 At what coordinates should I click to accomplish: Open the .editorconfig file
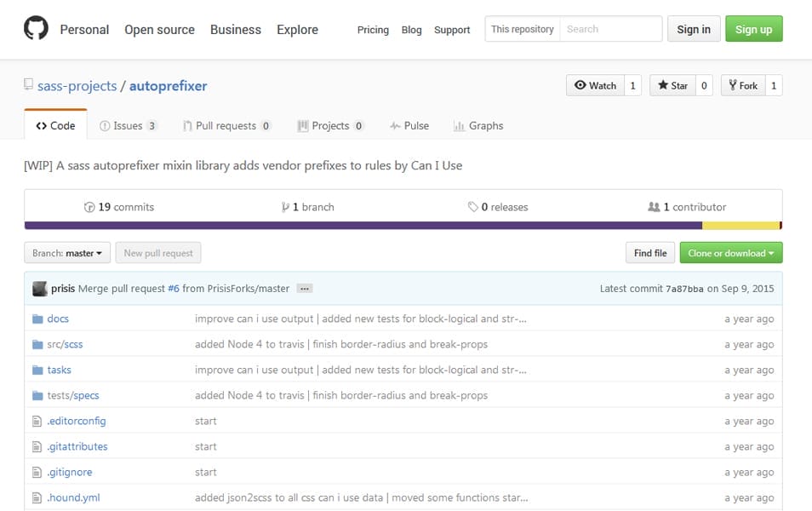point(77,421)
